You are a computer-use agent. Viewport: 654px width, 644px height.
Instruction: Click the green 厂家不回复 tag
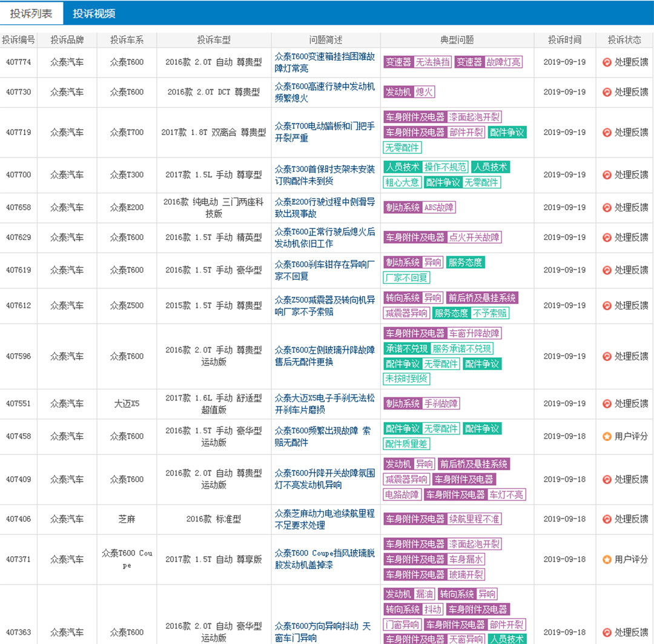406,278
